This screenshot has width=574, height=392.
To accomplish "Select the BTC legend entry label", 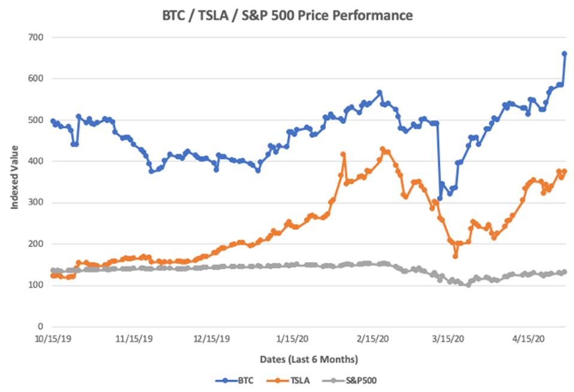I will [245, 380].
